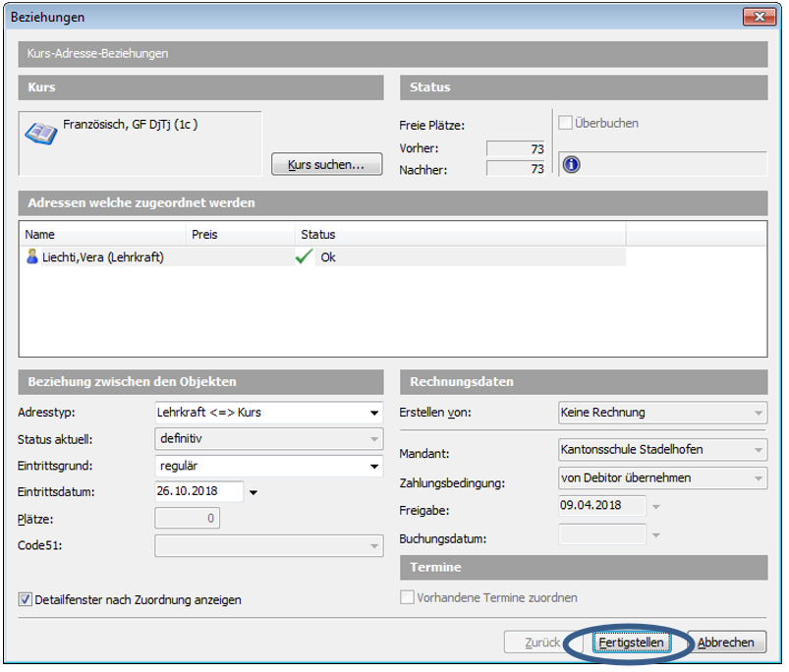This screenshot has height=672, width=789.
Task: Click the blue book course icon
Action: [40, 134]
